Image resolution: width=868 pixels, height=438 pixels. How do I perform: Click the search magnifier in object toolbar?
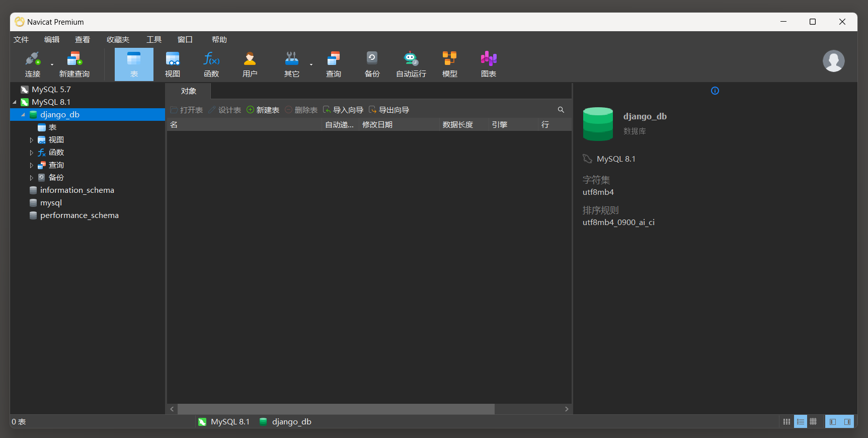click(561, 110)
